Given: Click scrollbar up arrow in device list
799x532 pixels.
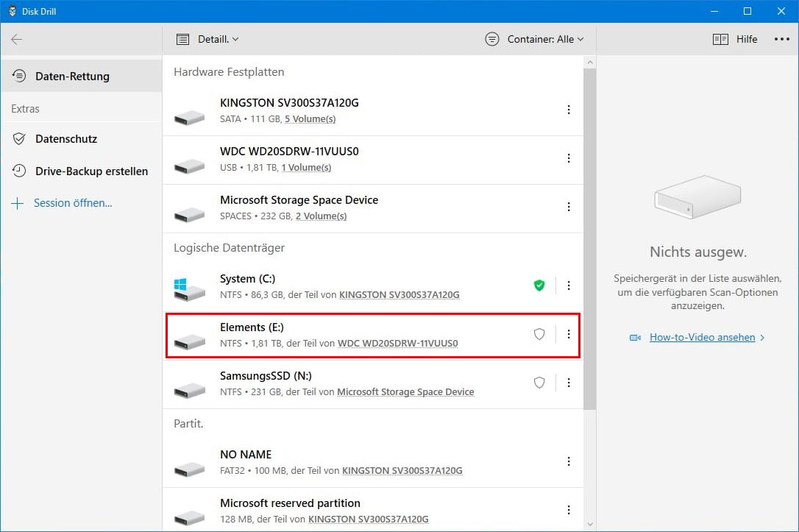Looking at the screenshot, I should pos(590,62).
